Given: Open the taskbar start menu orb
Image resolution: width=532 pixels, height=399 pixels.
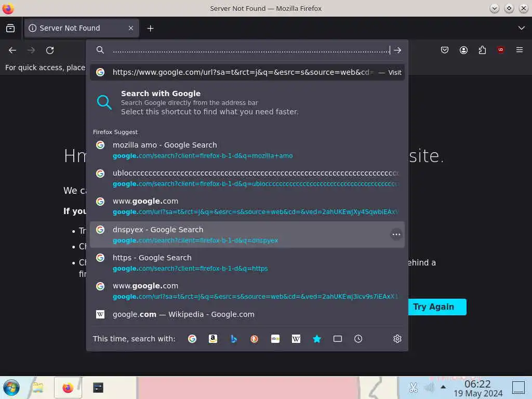Looking at the screenshot, I should (x=11, y=388).
